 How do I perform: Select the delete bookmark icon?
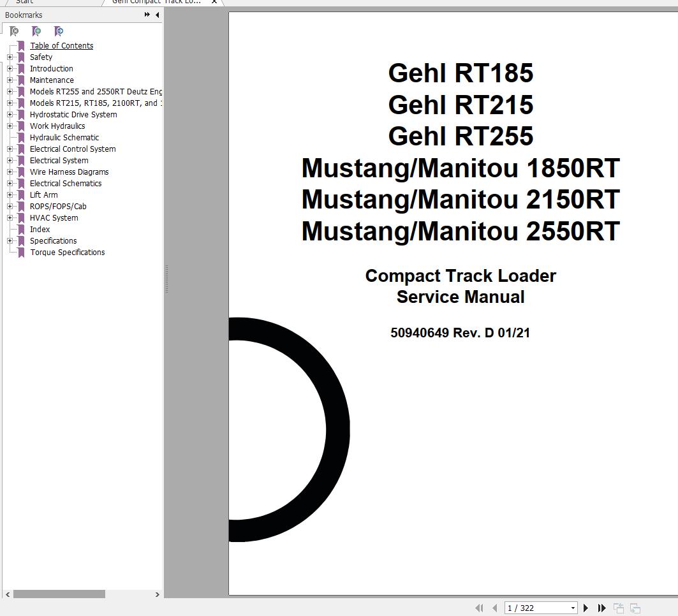14,31
